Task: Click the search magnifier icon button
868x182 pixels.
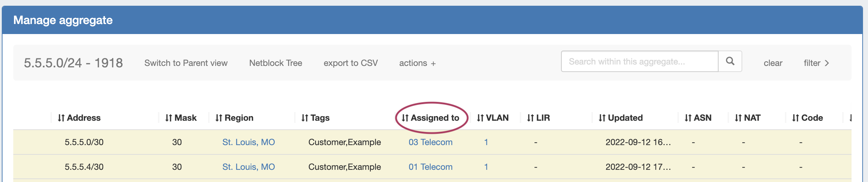Action: pyautogui.click(x=730, y=61)
